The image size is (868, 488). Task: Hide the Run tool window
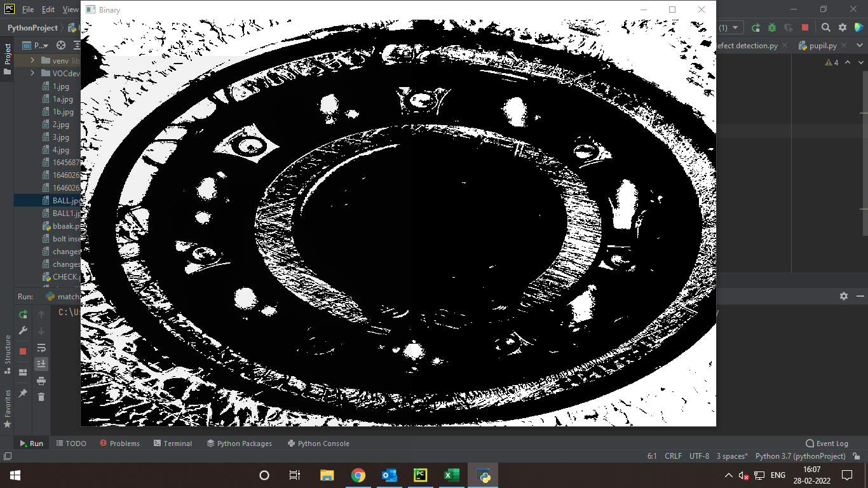pos(860,296)
